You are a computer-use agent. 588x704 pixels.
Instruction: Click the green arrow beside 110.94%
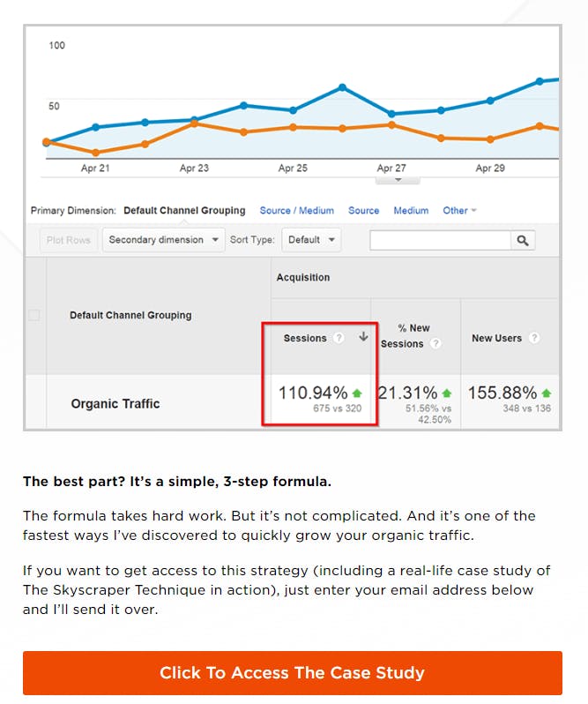coord(357,393)
